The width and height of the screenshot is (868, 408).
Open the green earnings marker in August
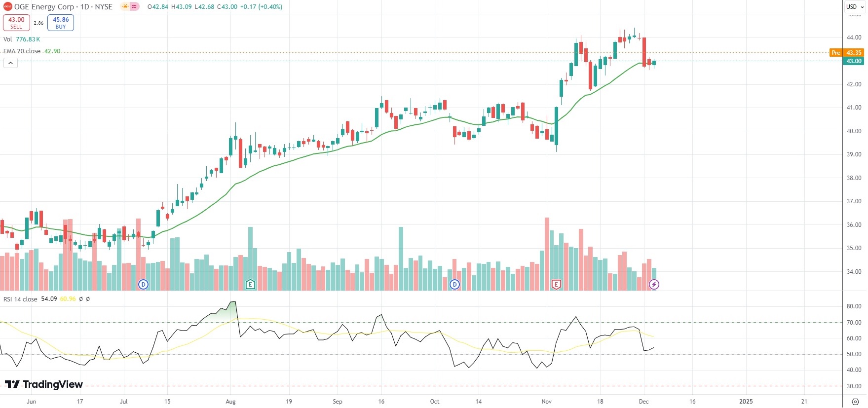pyautogui.click(x=250, y=284)
